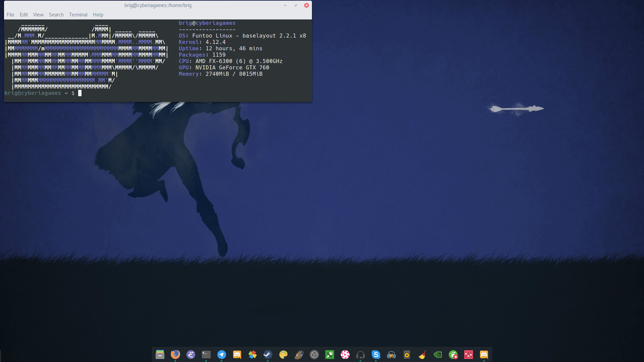The width and height of the screenshot is (644, 362).
Task: Open the View menu in terminal
Action: click(x=38, y=15)
